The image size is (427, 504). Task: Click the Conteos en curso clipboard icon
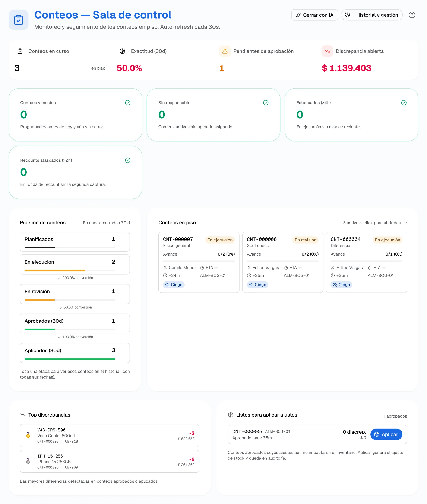(x=20, y=51)
